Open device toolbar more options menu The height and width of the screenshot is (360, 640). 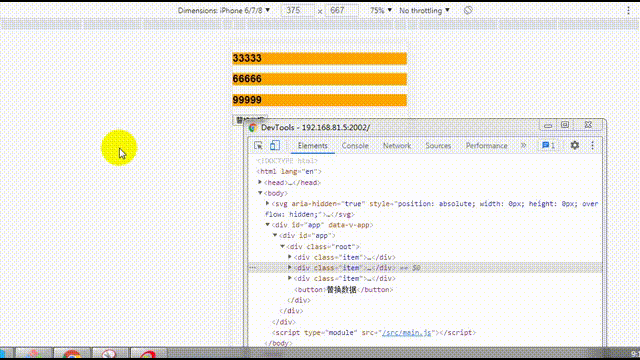tap(628, 11)
